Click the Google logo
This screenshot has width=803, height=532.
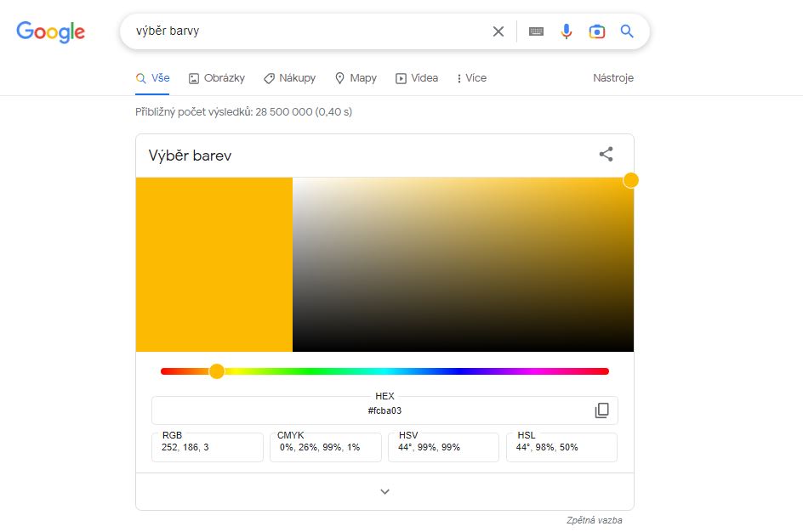point(51,32)
